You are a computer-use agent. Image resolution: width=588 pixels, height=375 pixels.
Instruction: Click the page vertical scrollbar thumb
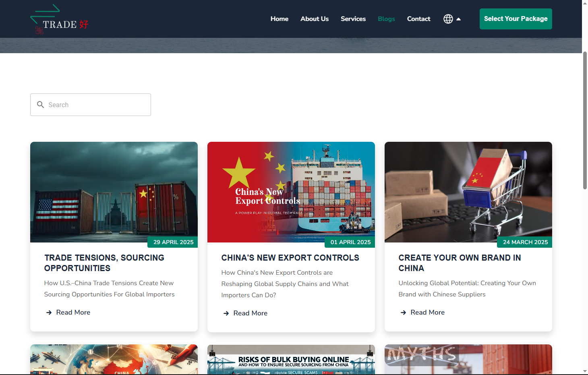click(x=585, y=120)
